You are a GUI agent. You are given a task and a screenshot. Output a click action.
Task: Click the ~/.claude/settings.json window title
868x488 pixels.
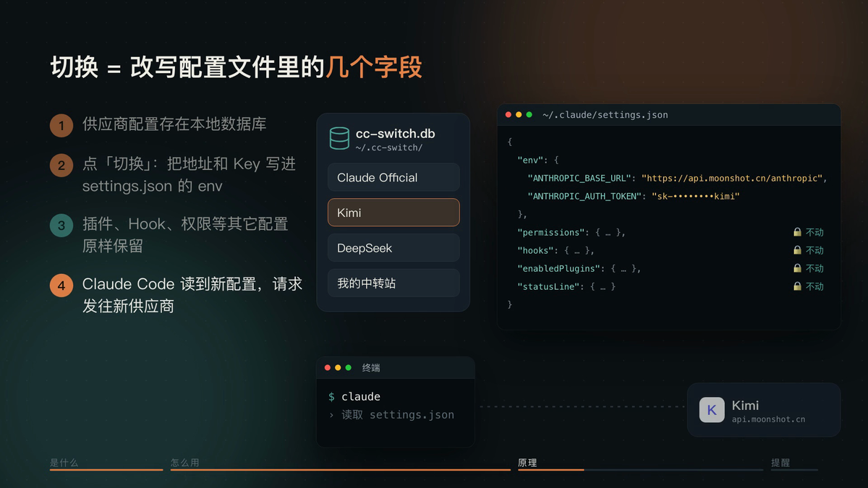[x=605, y=115]
